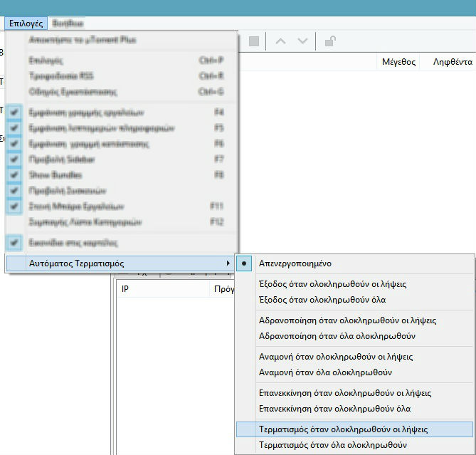
Task: Move torrent up the queue arrow
Action: (280, 41)
